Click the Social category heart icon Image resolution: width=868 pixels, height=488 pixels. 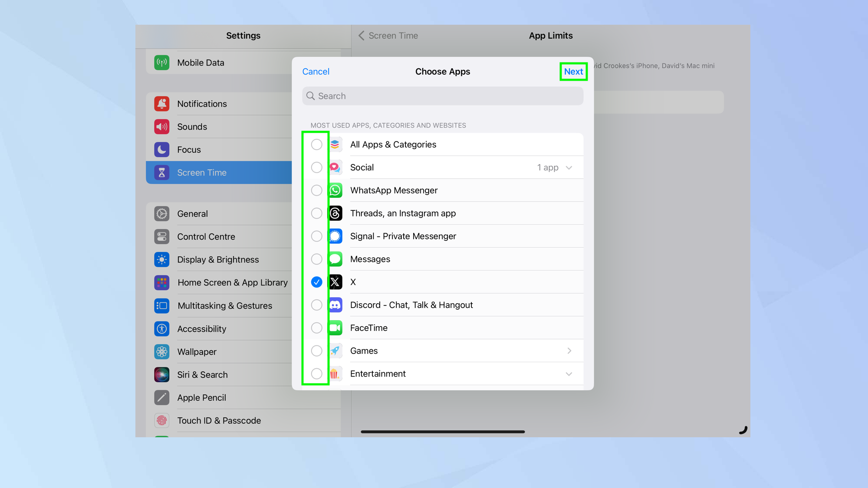(x=335, y=167)
